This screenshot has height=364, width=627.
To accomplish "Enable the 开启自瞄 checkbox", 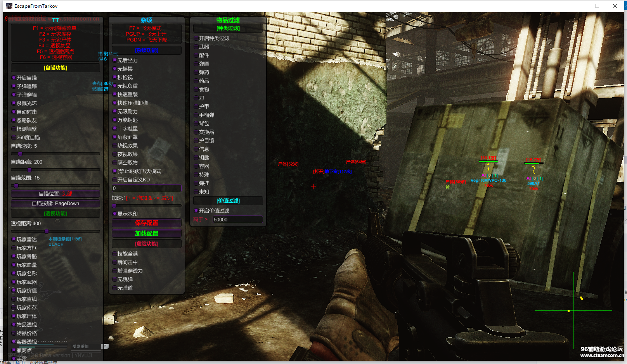I will (14, 78).
